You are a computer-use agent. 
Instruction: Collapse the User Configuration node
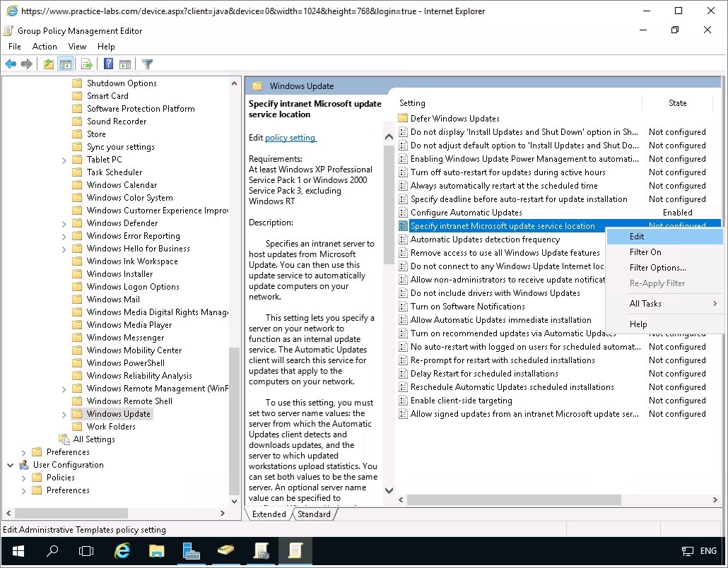coord(10,465)
